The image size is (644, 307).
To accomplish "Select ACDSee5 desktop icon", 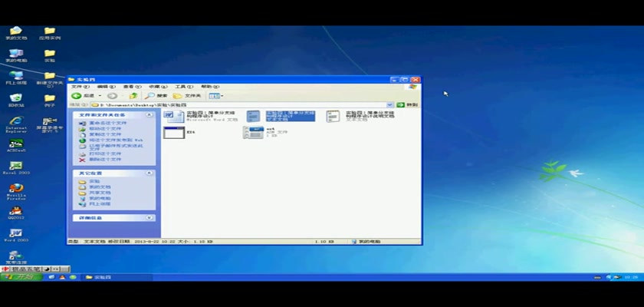I will pos(16,146).
